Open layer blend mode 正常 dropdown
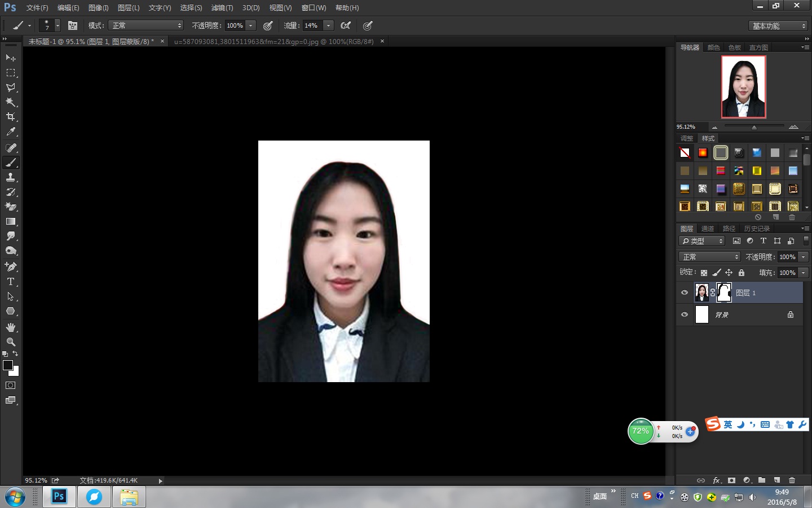The width and height of the screenshot is (812, 508). [709, 257]
